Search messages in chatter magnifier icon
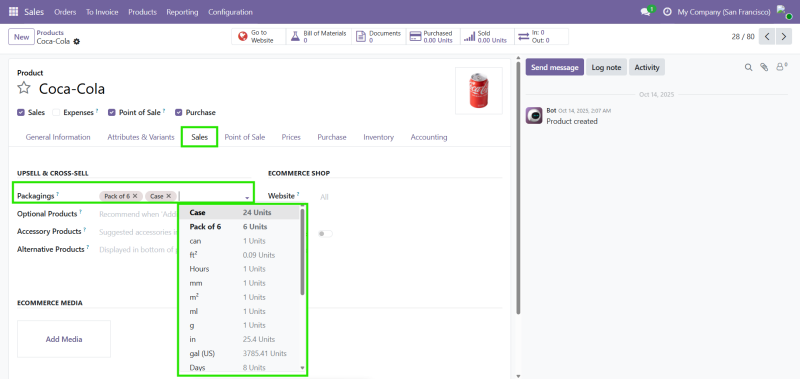The height and width of the screenshot is (379, 800). (748, 67)
